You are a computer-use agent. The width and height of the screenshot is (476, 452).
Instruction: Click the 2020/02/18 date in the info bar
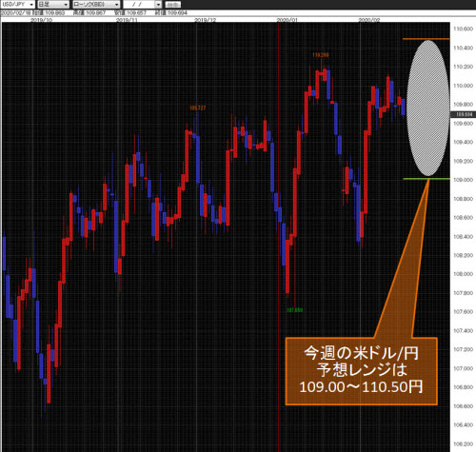15,12
